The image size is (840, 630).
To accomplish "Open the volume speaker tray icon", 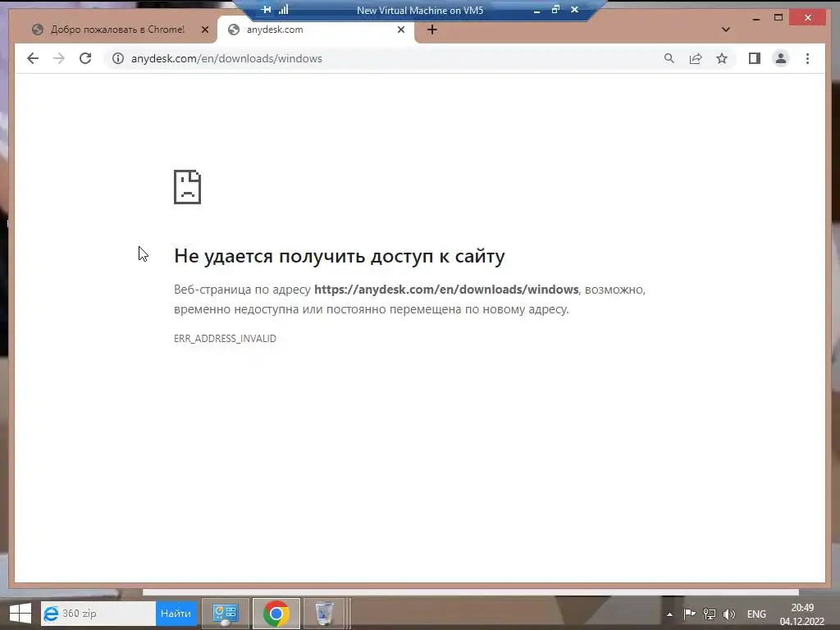I will coord(729,614).
